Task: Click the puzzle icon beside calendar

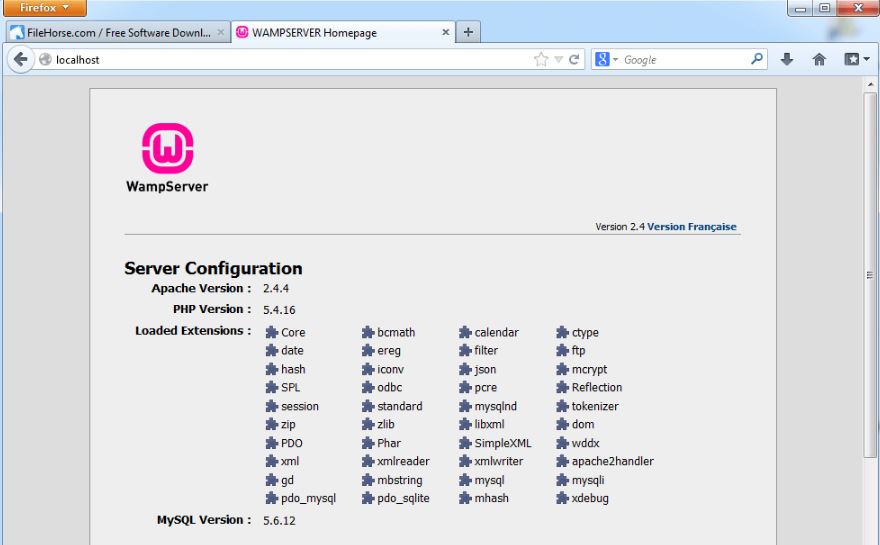Action: [x=465, y=332]
